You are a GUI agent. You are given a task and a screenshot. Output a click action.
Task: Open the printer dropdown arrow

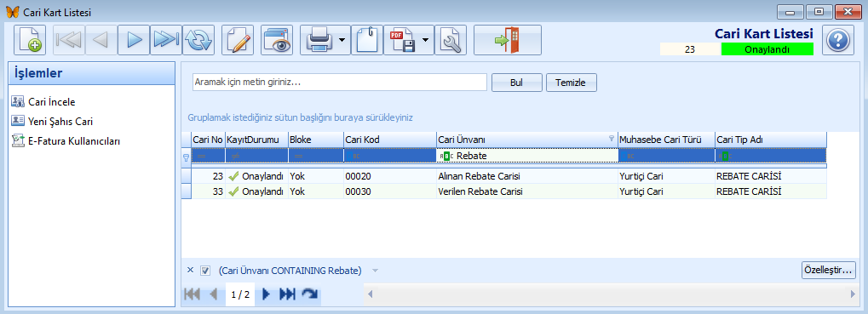click(x=342, y=40)
